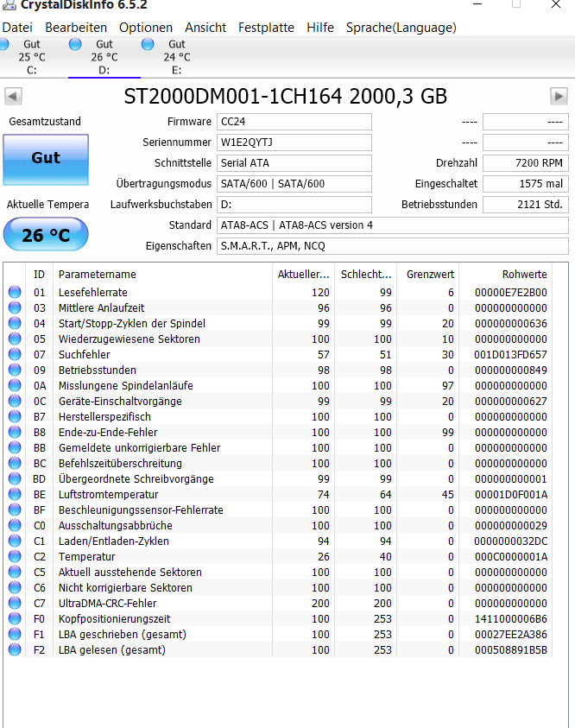The image size is (575, 728).
Task: Open the Optionen menu
Action: click(x=146, y=28)
